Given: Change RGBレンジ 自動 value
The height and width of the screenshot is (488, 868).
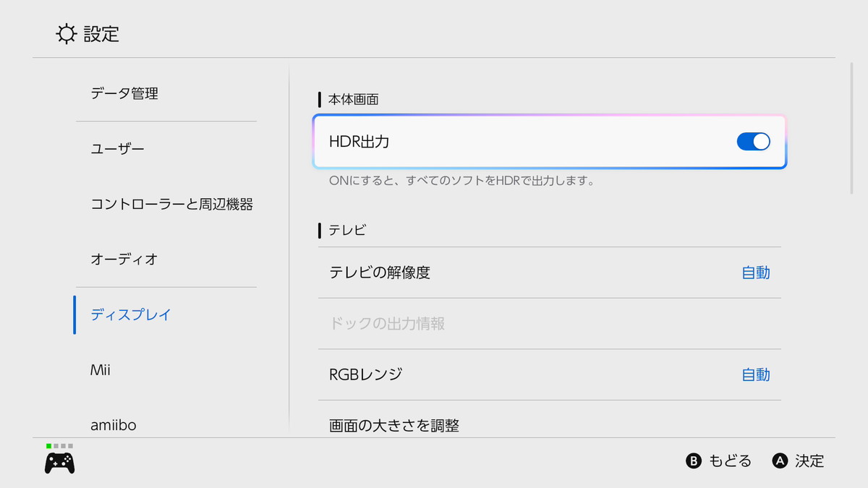Looking at the screenshot, I should pyautogui.click(x=755, y=374).
